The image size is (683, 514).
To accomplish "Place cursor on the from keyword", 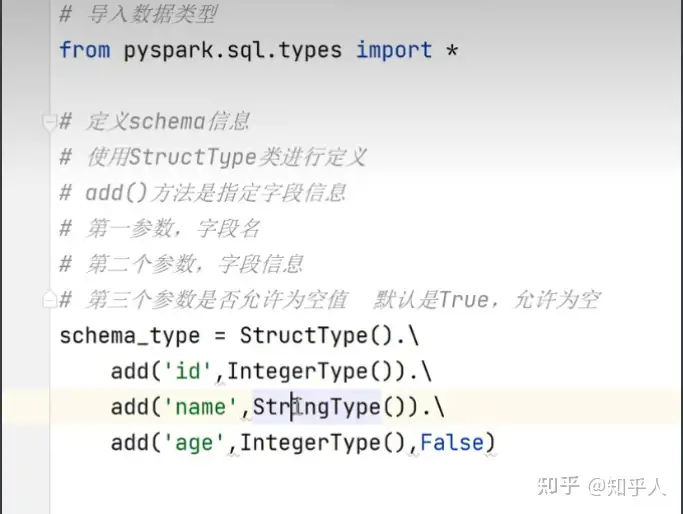I will tap(84, 50).
